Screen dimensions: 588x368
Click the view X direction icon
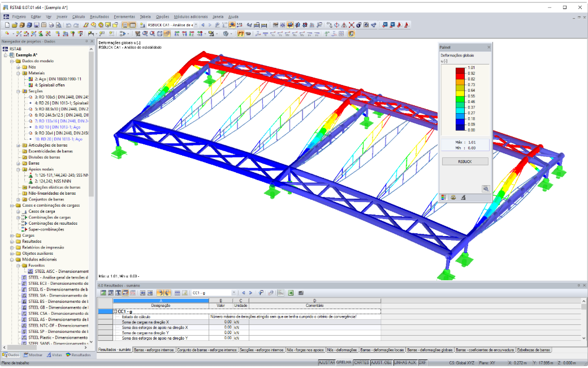(x=176, y=34)
